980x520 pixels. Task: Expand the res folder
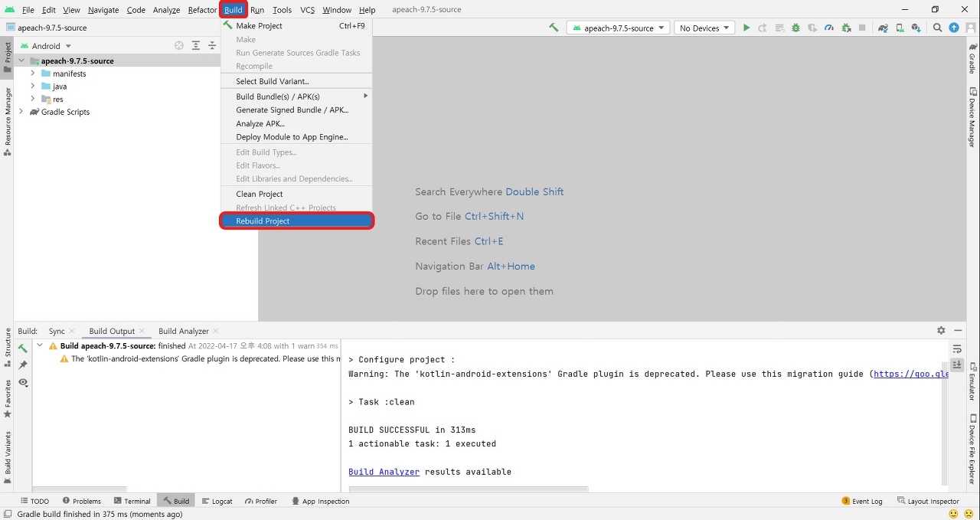[33, 99]
